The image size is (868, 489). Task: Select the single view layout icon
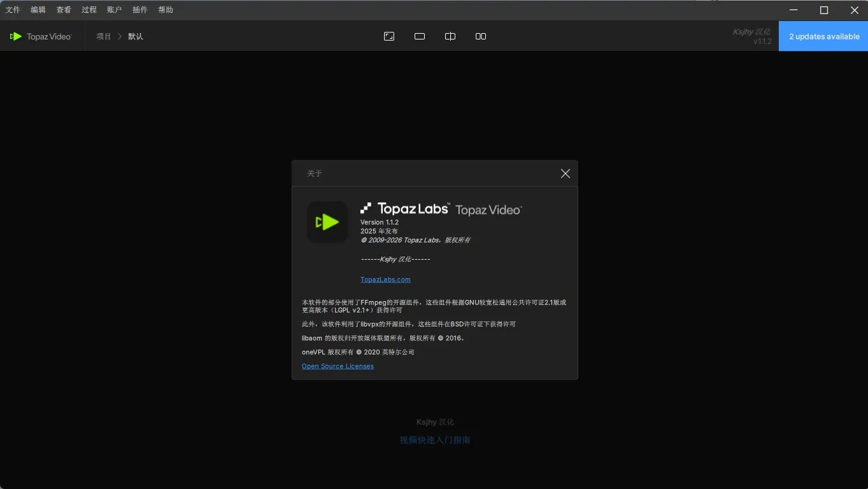point(419,36)
